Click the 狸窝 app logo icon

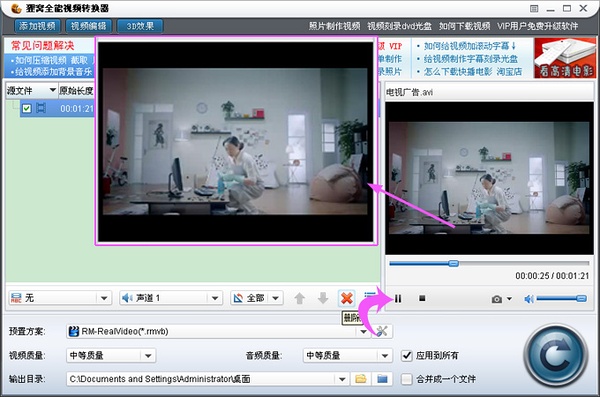point(17,8)
